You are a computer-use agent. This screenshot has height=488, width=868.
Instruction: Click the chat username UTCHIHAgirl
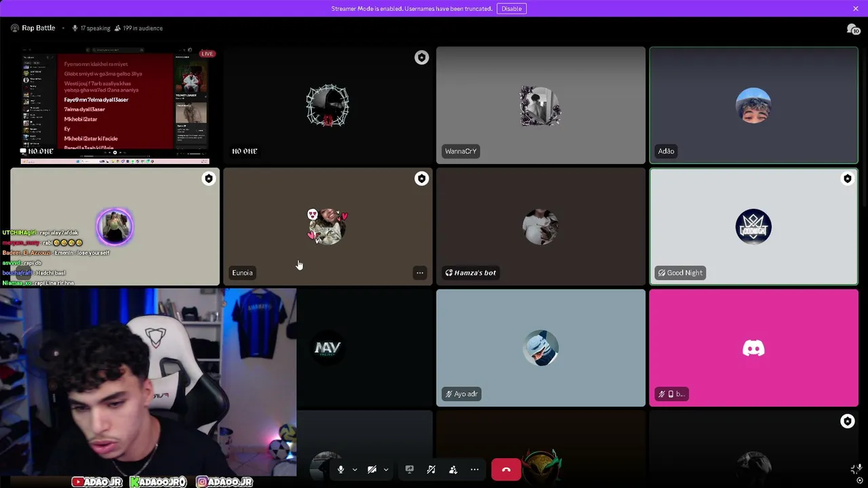19,232
